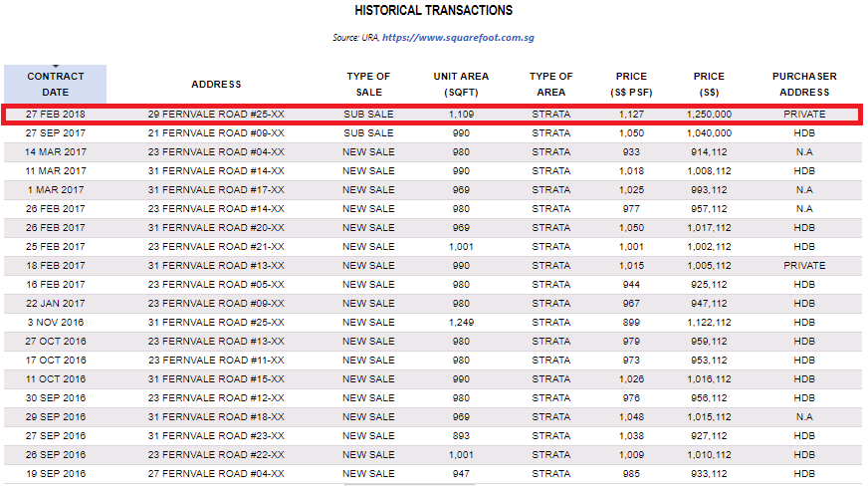This screenshot has width=868, height=486.
Task: Click the PURCHASER ADDRESS column header
Action: tap(804, 84)
